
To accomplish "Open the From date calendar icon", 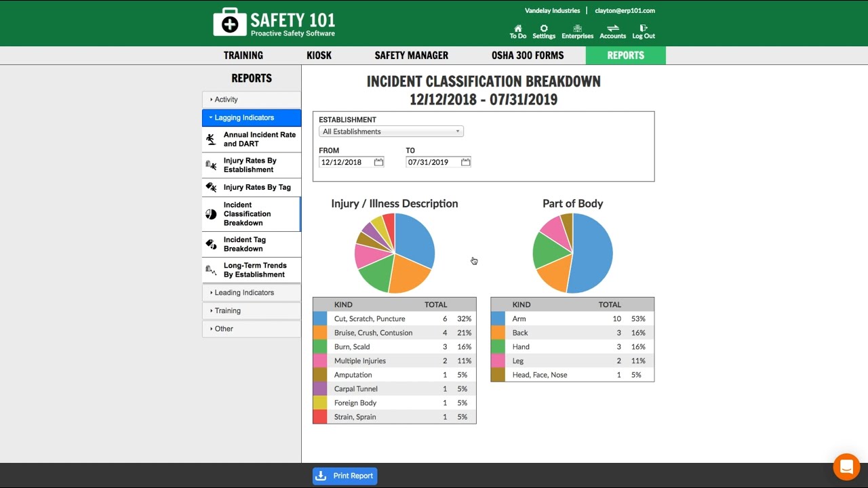I will pos(378,162).
